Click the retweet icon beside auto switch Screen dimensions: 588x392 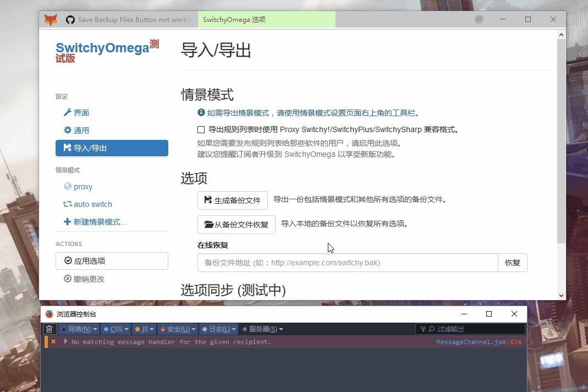click(x=68, y=204)
